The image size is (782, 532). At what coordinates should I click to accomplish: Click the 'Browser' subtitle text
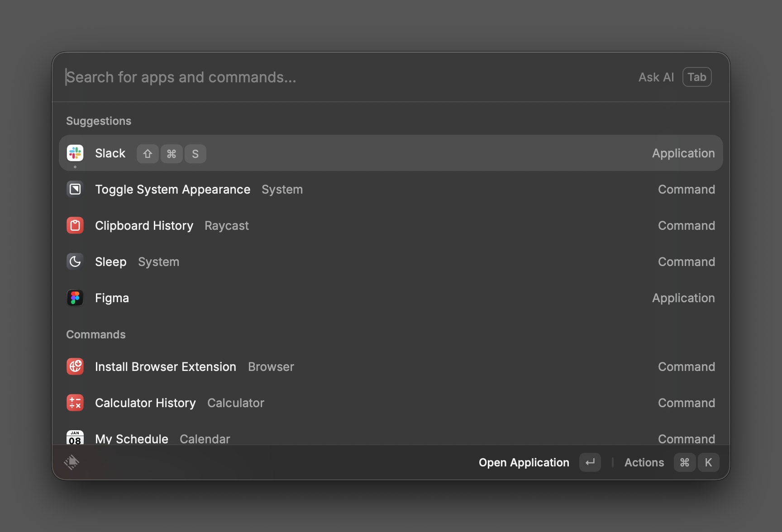click(271, 367)
